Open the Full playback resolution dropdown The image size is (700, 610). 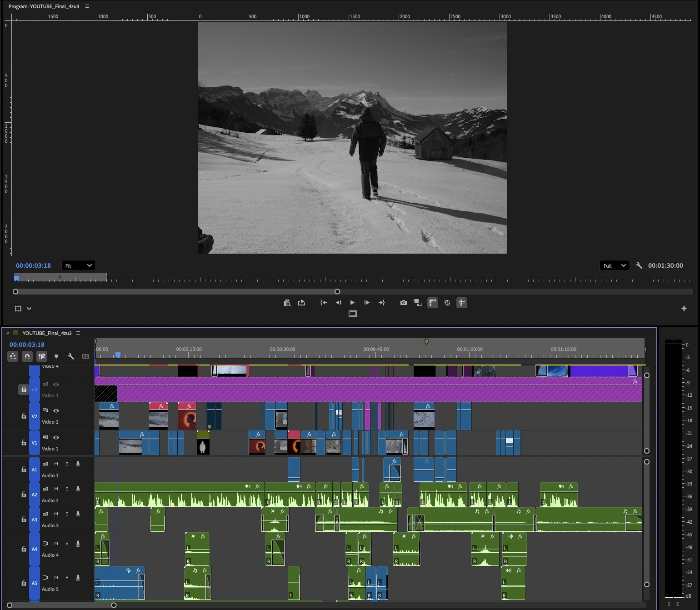[x=614, y=265]
